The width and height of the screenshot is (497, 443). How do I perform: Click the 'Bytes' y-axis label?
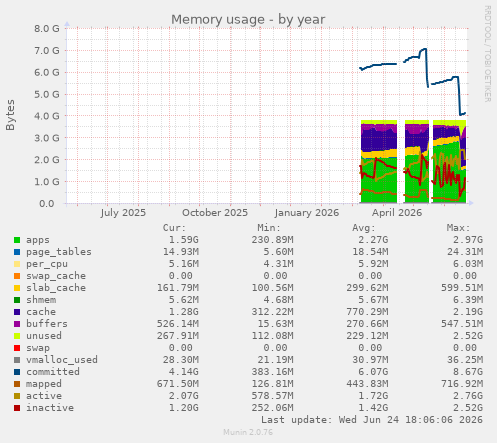point(10,115)
